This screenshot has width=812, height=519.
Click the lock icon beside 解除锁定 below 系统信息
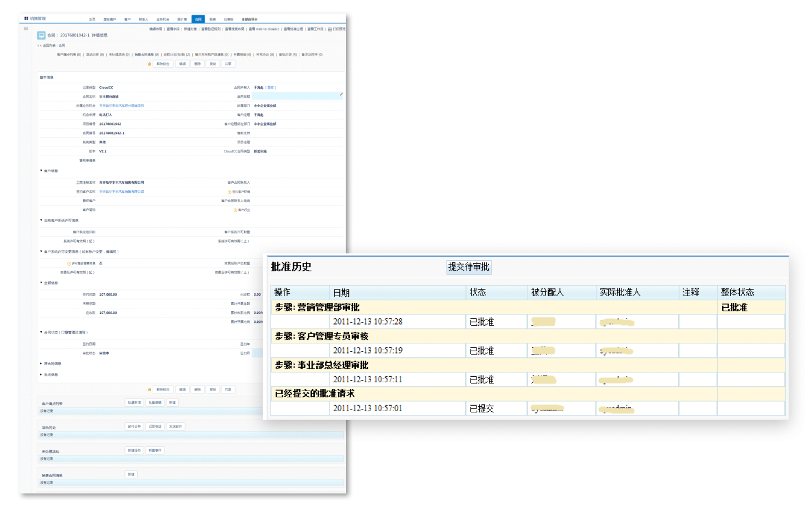(149, 390)
